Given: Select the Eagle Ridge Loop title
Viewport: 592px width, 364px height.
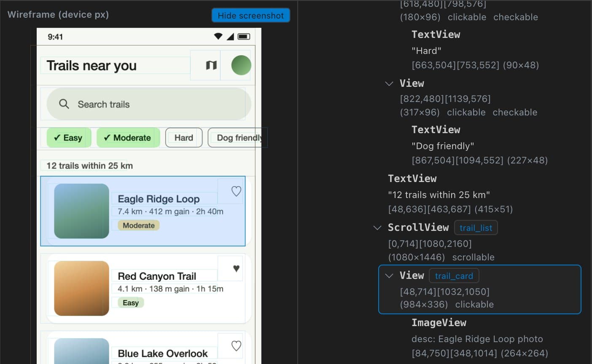Looking at the screenshot, I should pos(159,199).
